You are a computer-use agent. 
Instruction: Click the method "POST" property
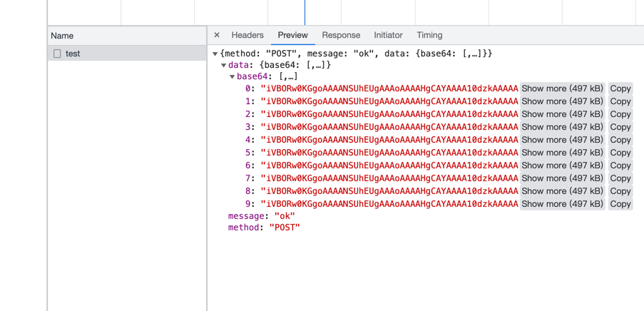(264, 228)
